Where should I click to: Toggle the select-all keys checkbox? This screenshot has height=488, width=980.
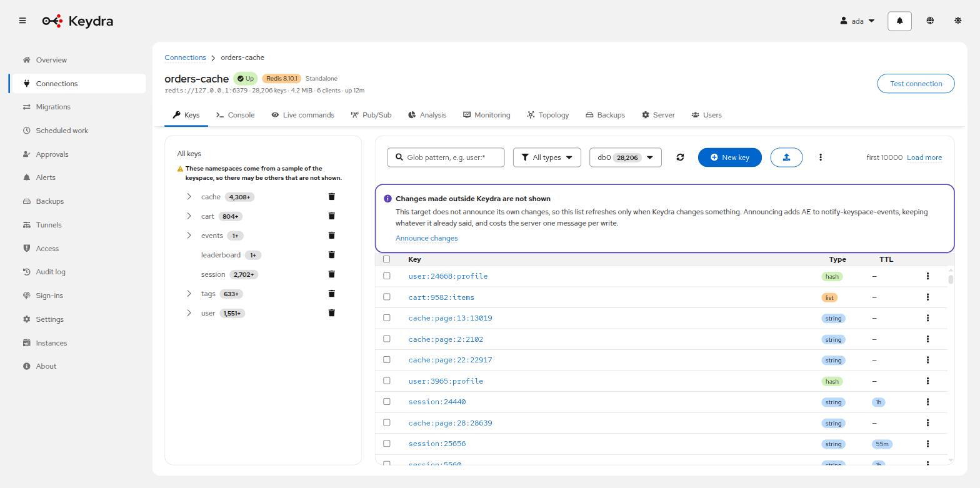tap(386, 259)
